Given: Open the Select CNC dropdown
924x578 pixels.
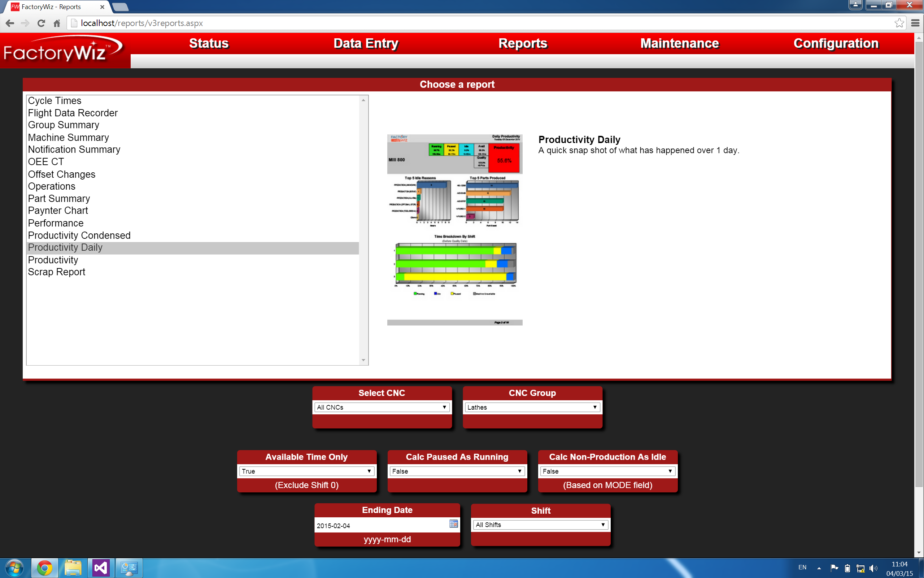Looking at the screenshot, I should 382,407.
